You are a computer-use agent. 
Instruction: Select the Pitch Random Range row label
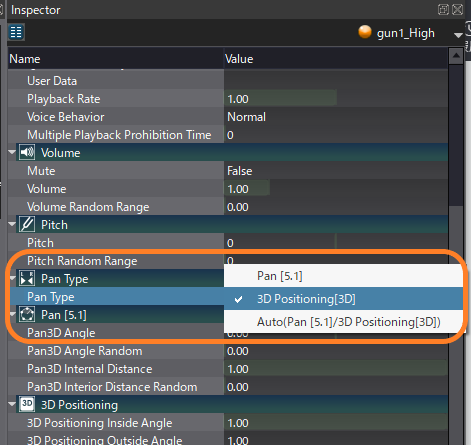tap(82, 261)
